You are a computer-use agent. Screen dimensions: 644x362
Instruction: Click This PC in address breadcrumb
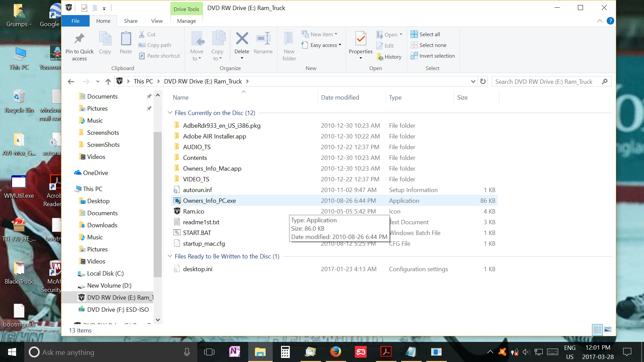pyautogui.click(x=143, y=81)
